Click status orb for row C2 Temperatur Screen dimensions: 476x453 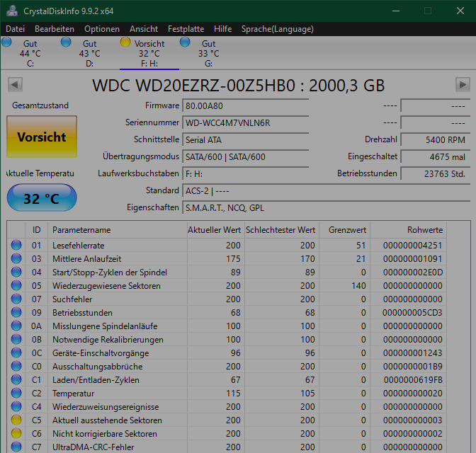click(x=16, y=394)
